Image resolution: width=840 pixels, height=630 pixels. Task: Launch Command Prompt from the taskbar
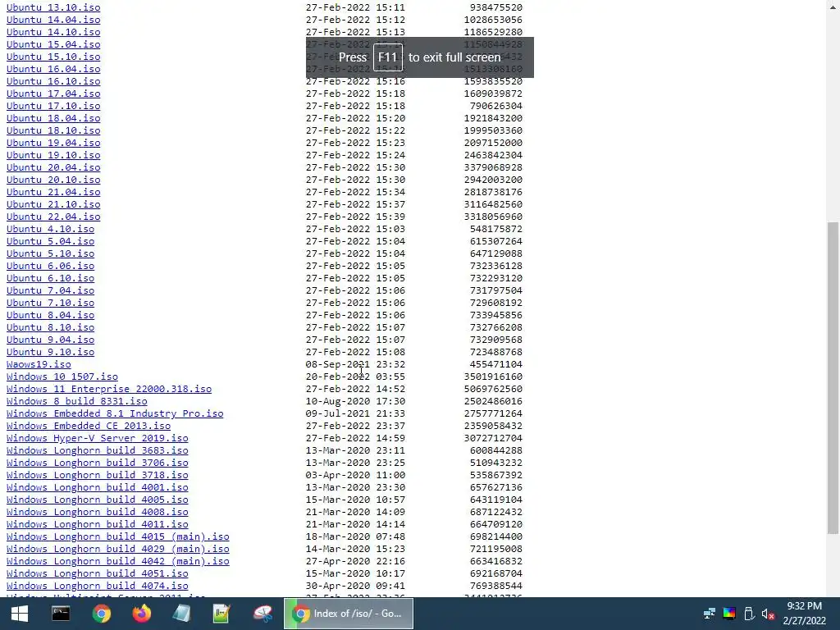pyautogui.click(x=61, y=614)
